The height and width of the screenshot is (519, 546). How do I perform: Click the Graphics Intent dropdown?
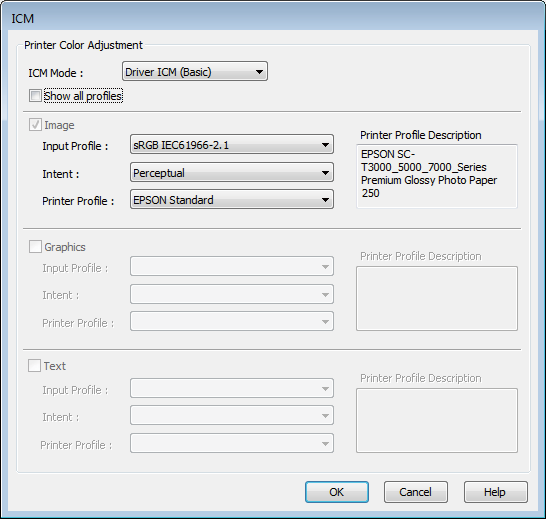232,294
